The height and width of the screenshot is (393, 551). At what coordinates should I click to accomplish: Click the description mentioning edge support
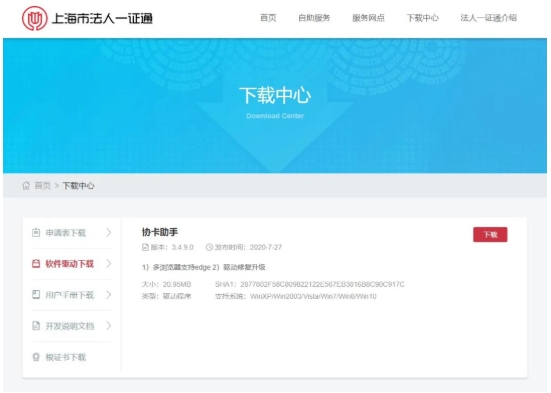pos(203,267)
